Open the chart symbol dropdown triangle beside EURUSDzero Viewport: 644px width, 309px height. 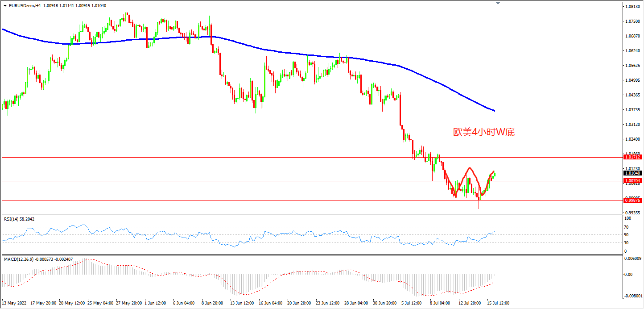[5, 5]
